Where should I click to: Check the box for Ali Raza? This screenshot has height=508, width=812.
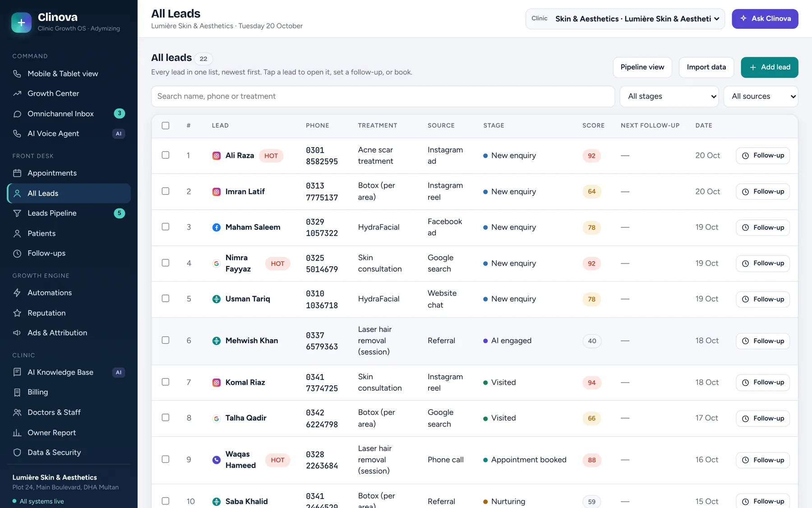(166, 155)
